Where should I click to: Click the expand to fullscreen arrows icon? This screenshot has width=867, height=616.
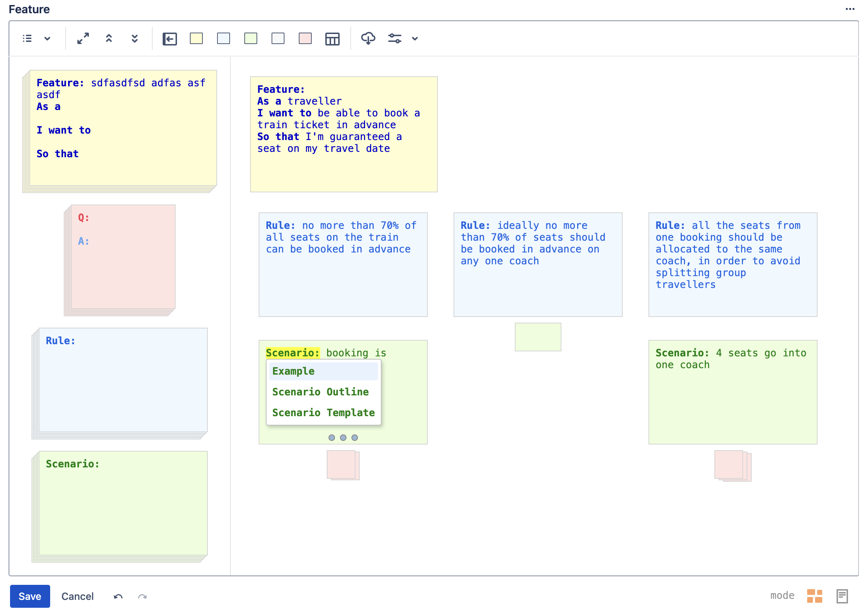pyautogui.click(x=83, y=38)
